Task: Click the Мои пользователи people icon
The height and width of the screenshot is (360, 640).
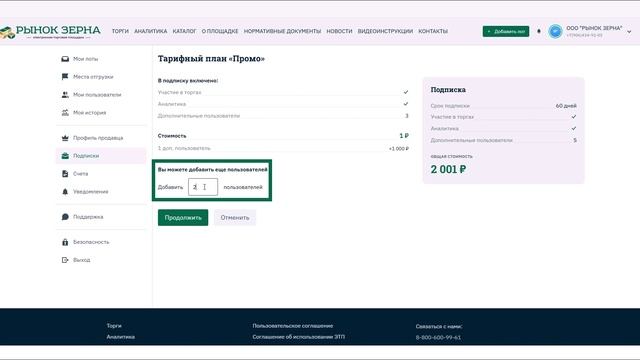Action: click(65, 95)
